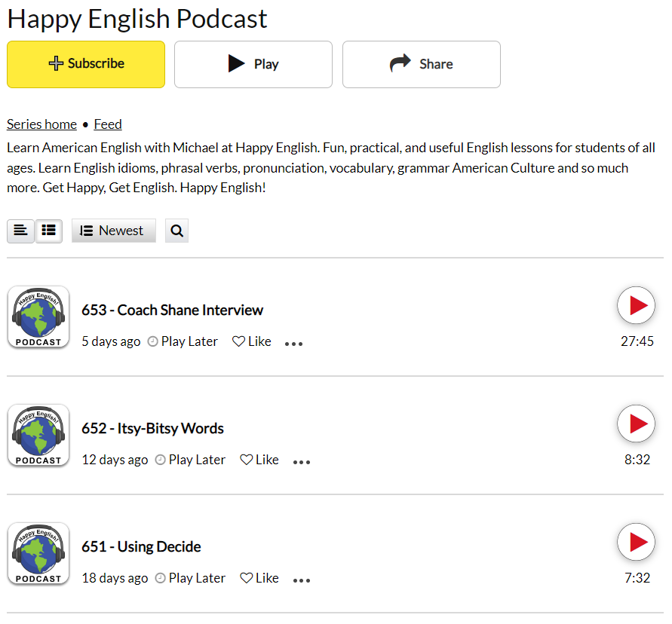
Task: Click the '18 days ago' timestamp
Action: 115,578
